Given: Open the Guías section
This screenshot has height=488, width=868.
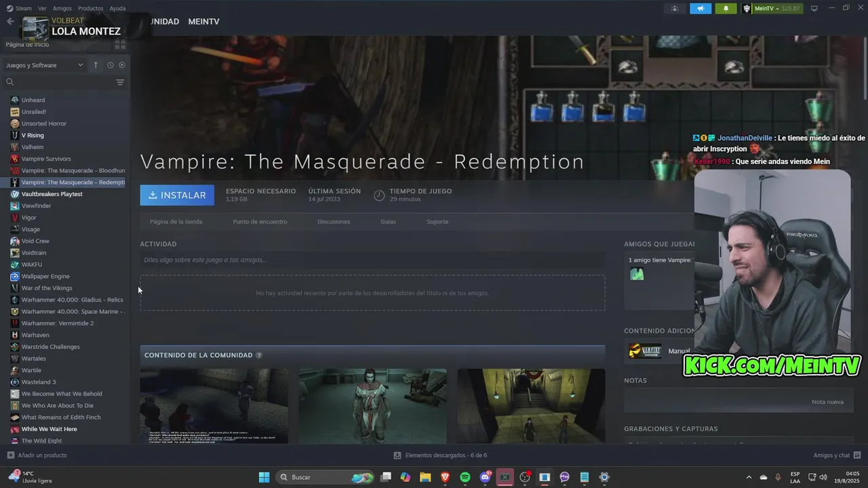Looking at the screenshot, I should coord(388,222).
